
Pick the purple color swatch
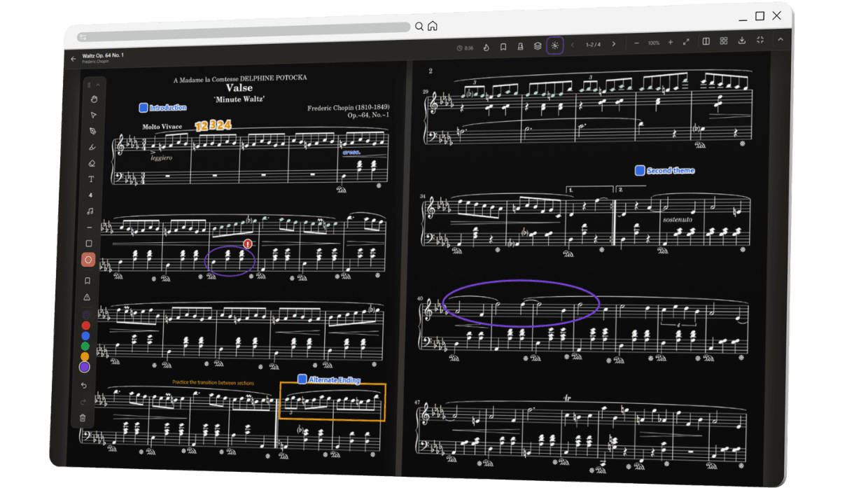point(85,367)
